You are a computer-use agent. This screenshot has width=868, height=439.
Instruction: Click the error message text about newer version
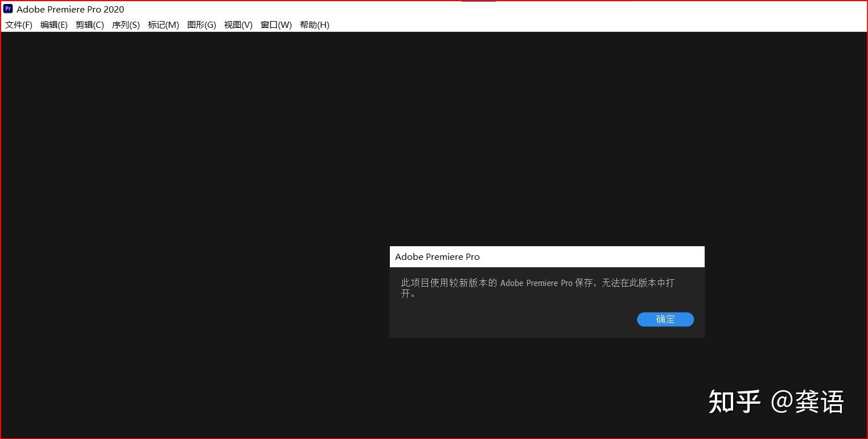tap(538, 288)
